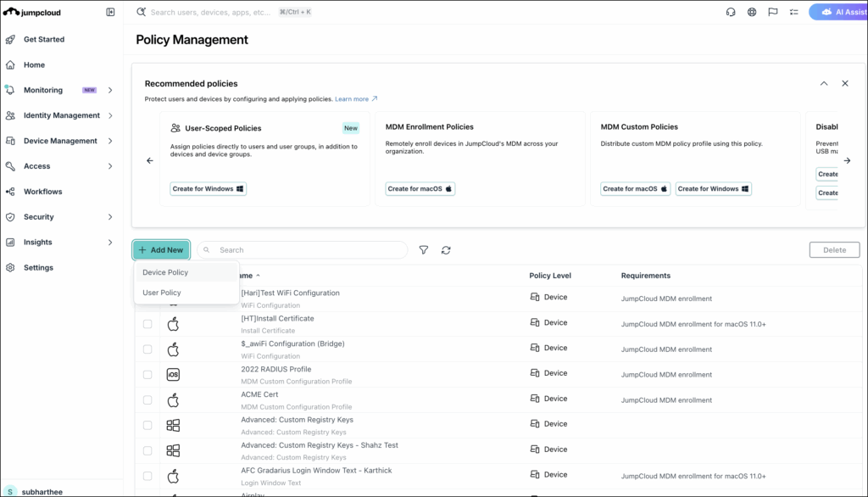
Task: Click the Apple icon for the ACME Cert row
Action: 173,400
